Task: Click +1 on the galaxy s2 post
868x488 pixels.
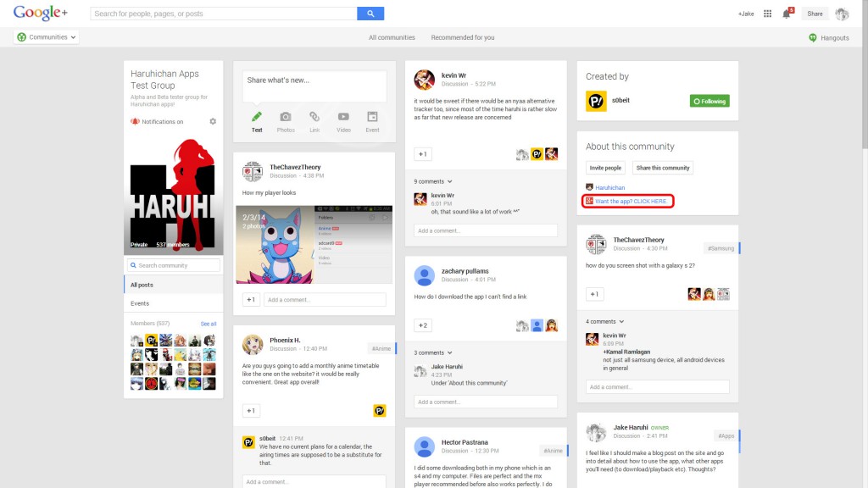Action: [x=594, y=294]
